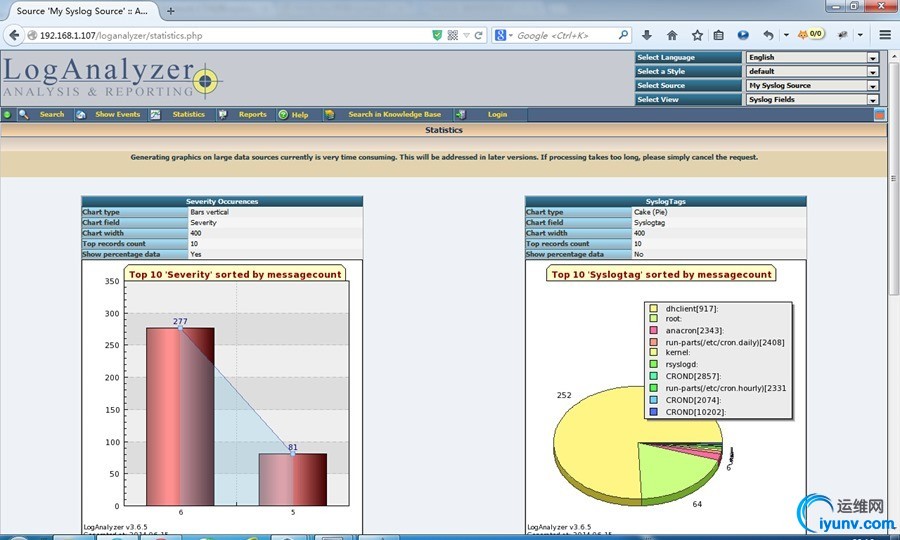Click the undo arrow toolbar icon
The width and height of the screenshot is (900, 540).
[x=769, y=35]
